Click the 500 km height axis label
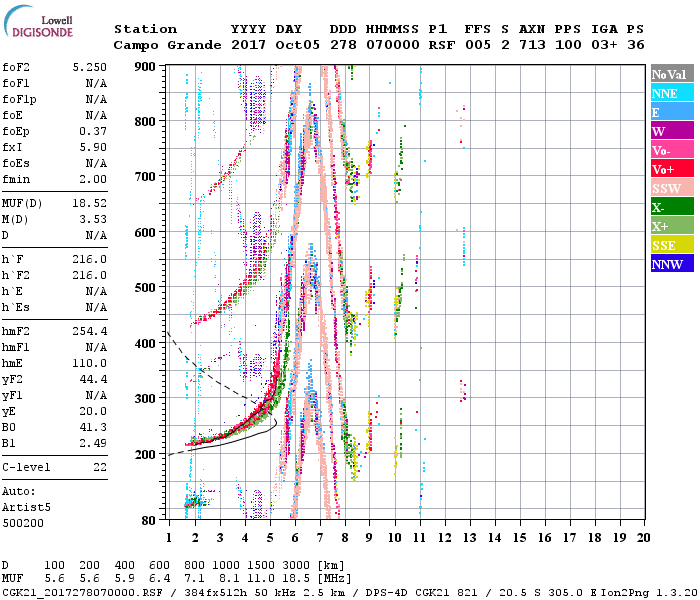 pos(145,288)
